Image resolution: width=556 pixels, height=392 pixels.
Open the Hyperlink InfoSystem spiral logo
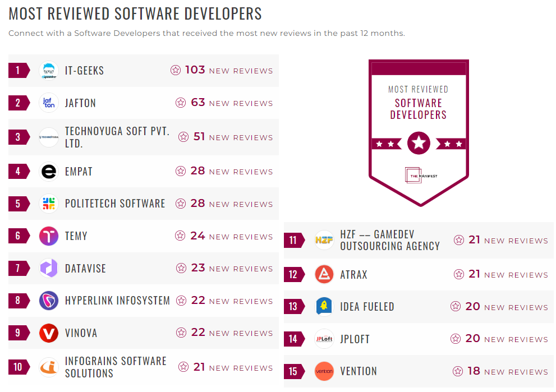coord(49,301)
